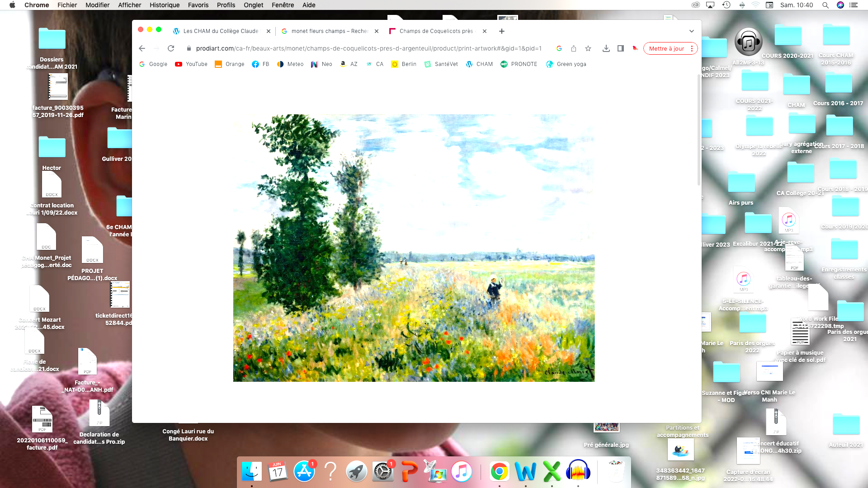This screenshot has width=868, height=488.
Task: Open the Onglet menu
Action: click(x=254, y=5)
